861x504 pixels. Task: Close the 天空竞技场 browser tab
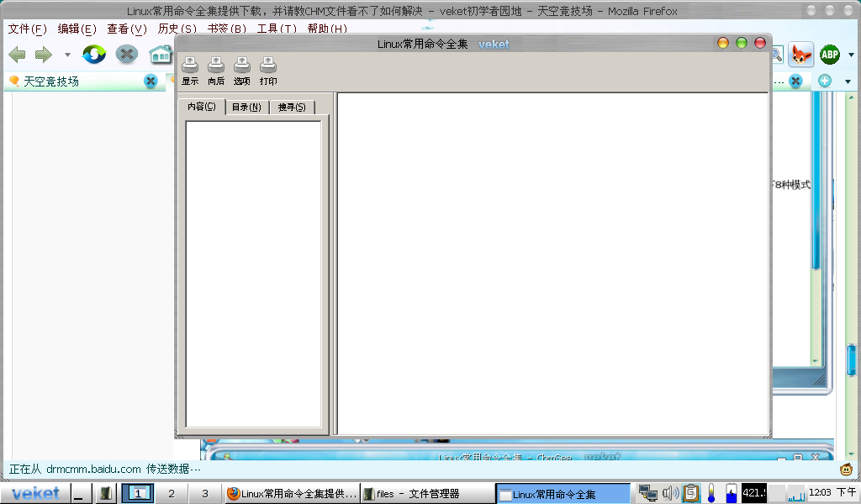coord(151,81)
